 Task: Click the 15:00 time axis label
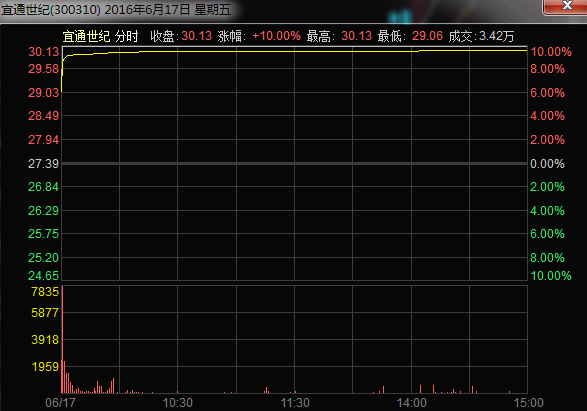[x=528, y=403]
